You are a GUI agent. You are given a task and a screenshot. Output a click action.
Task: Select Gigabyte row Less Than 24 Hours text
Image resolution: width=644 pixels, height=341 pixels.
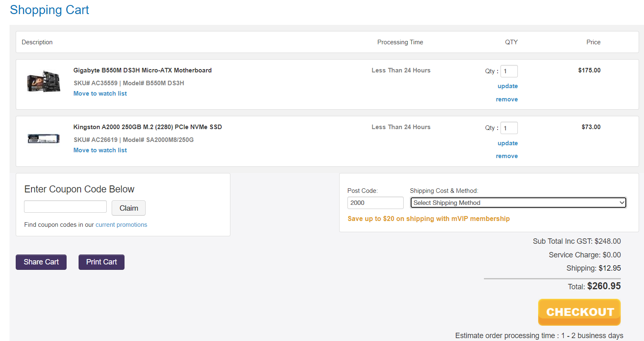tap(401, 70)
